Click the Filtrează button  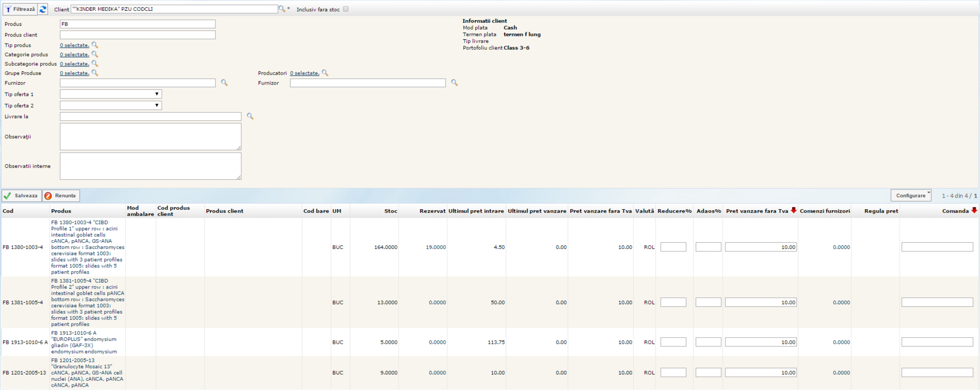20,9
